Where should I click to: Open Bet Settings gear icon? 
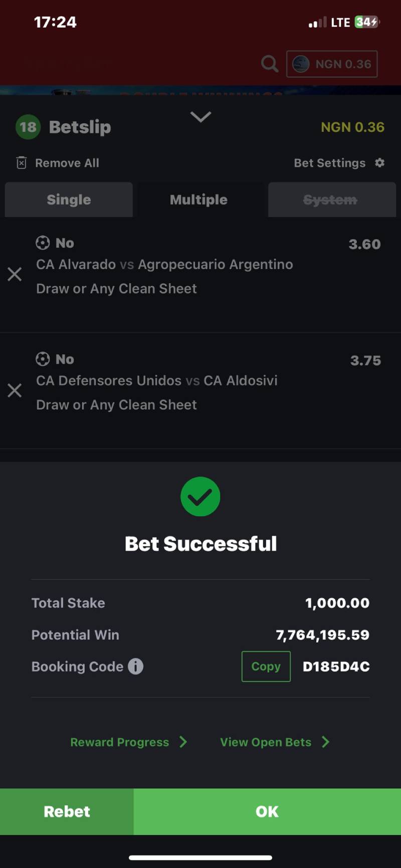point(379,163)
